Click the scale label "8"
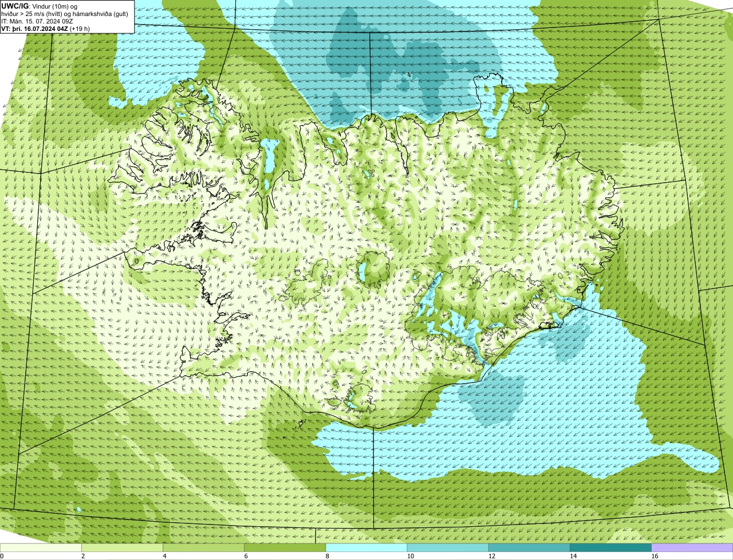This screenshot has height=560, width=733. point(328,556)
